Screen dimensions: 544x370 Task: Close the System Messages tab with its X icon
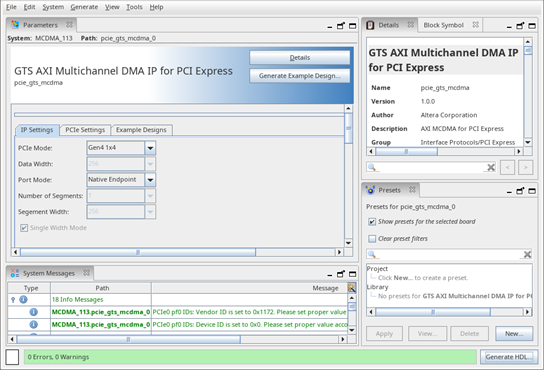coord(86,273)
